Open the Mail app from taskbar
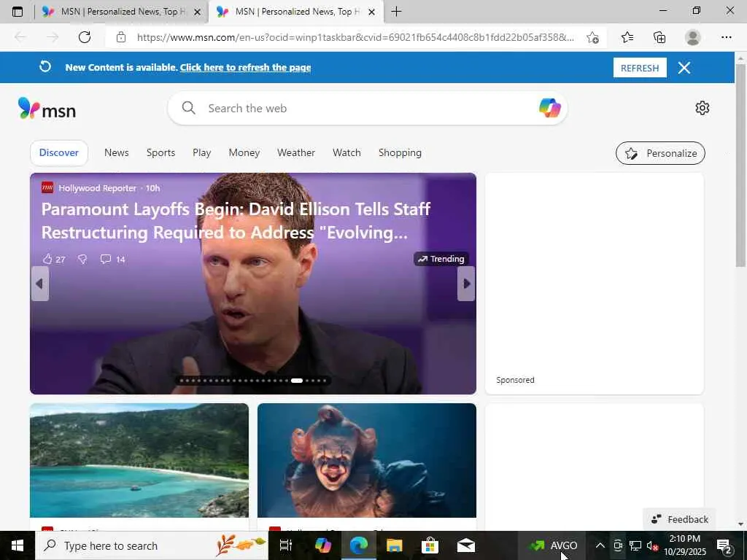Screen dimensions: 747x560 pos(466,545)
